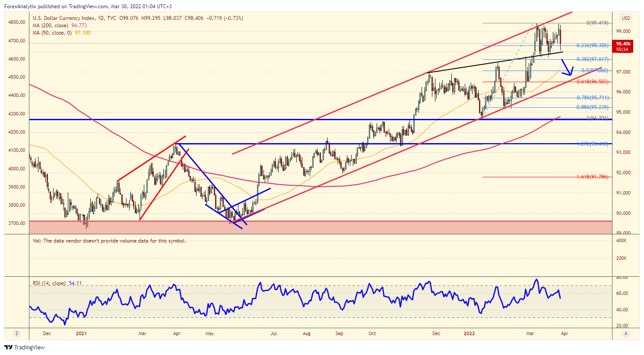Click 4300.00 on the left price scale
The height and width of the screenshot is (355, 644).
click(17, 114)
